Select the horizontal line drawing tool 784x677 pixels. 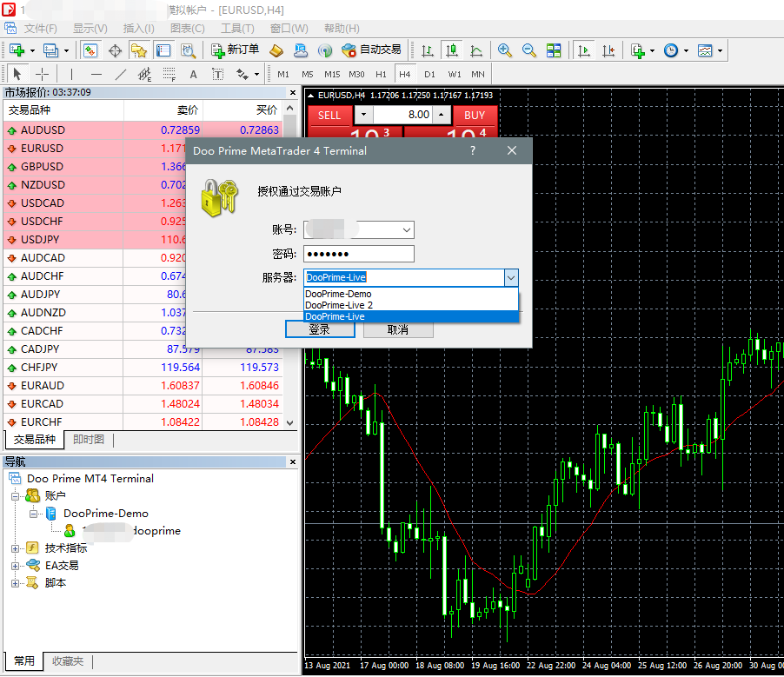(x=96, y=75)
